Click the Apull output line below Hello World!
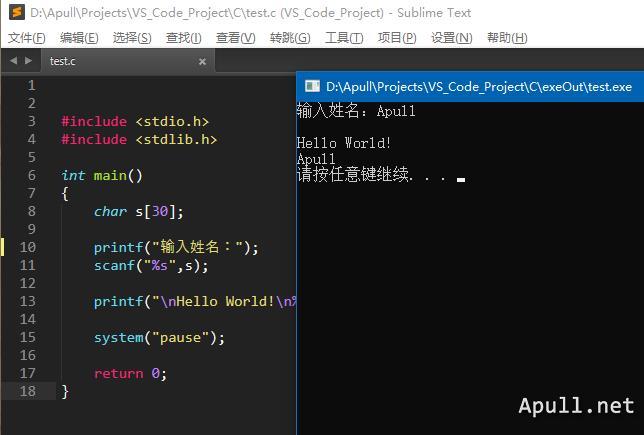Screen dimensions: 644x435 (316, 159)
